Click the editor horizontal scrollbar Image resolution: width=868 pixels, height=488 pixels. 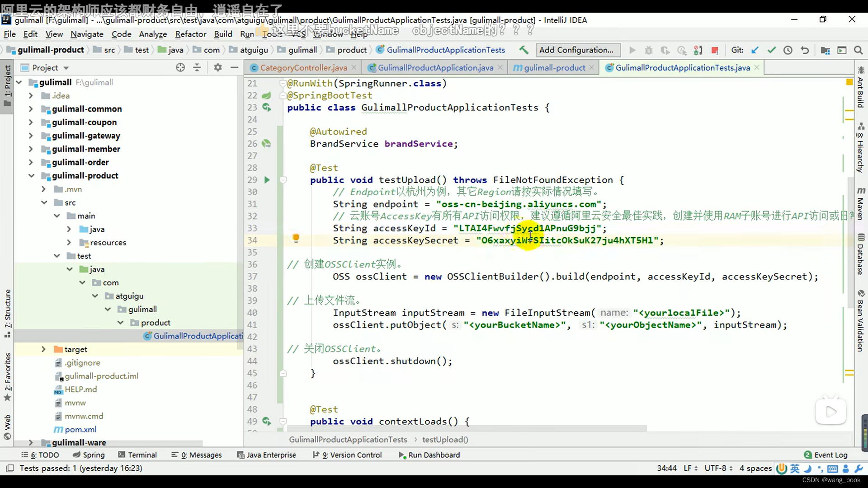(x=467, y=428)
